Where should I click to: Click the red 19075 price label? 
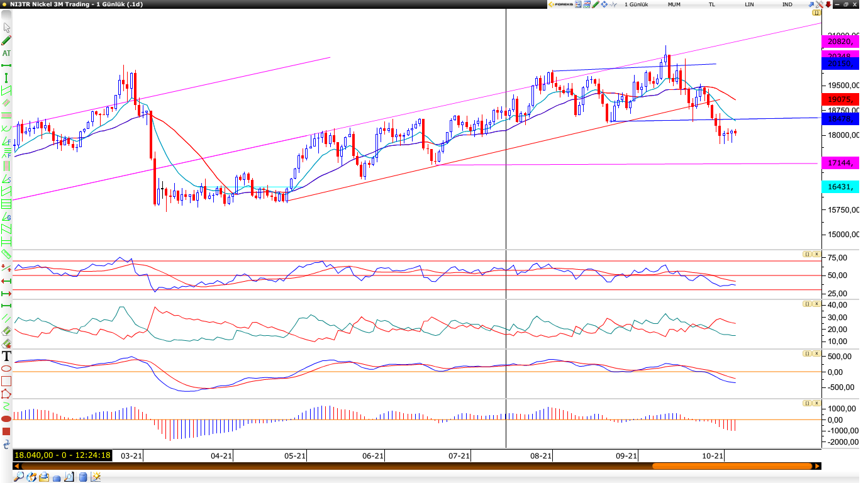coord(840,99)
